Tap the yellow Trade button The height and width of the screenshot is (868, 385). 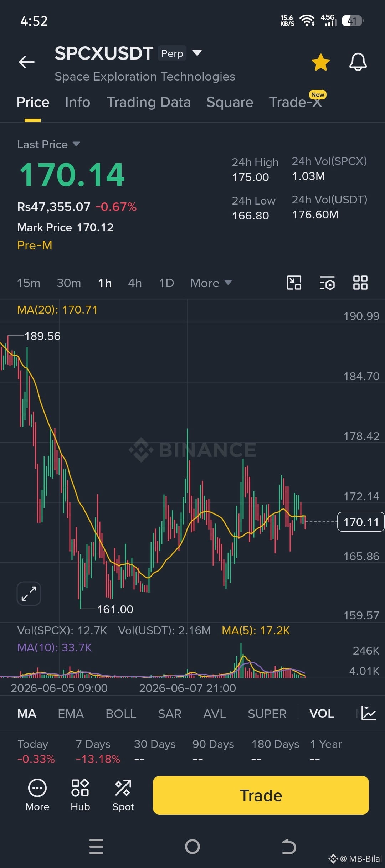coord(261,795)
